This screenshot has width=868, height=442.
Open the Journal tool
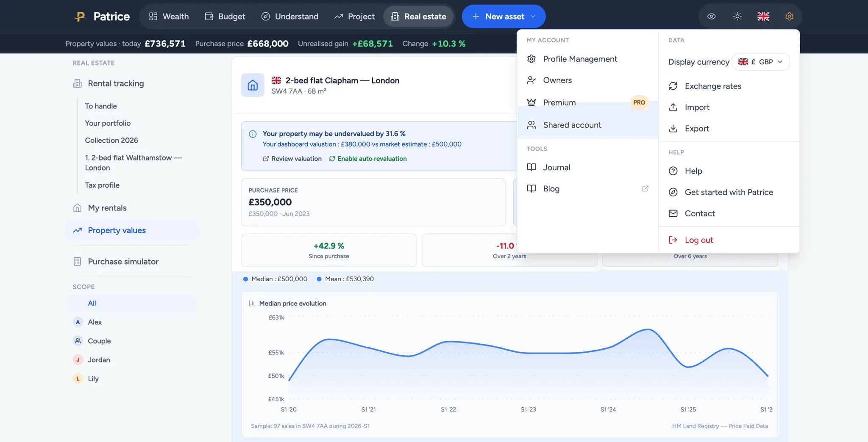[587, 167]
